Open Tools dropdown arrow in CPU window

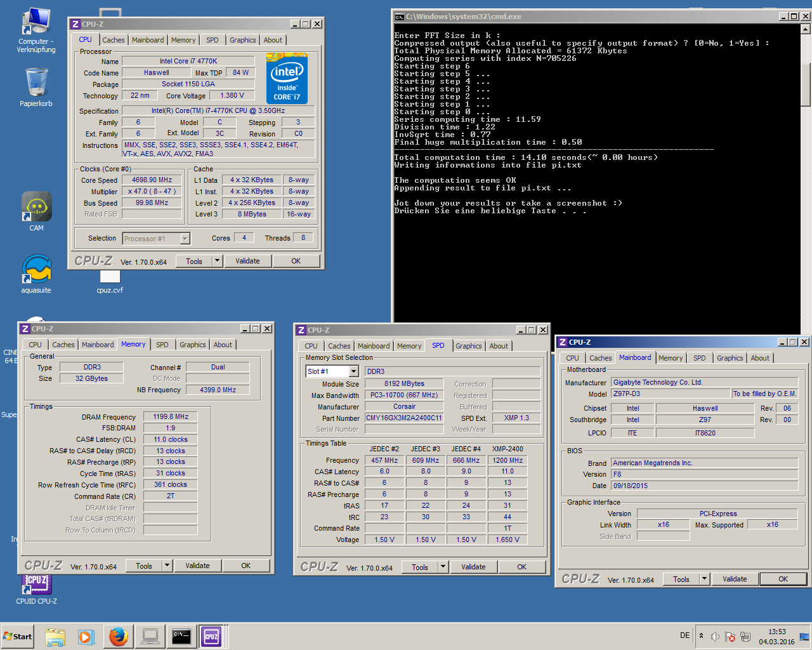click(x=217, y=261)
